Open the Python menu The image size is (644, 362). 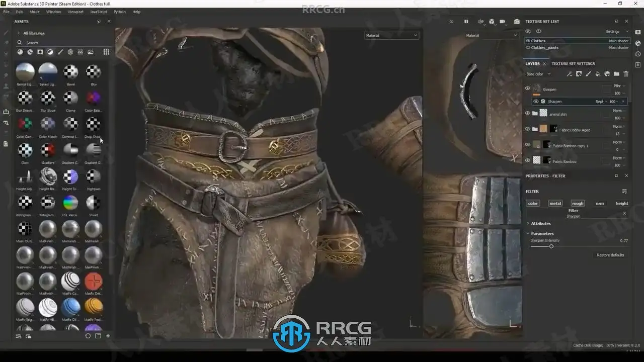pyautogui.click(x=120, y=12)
